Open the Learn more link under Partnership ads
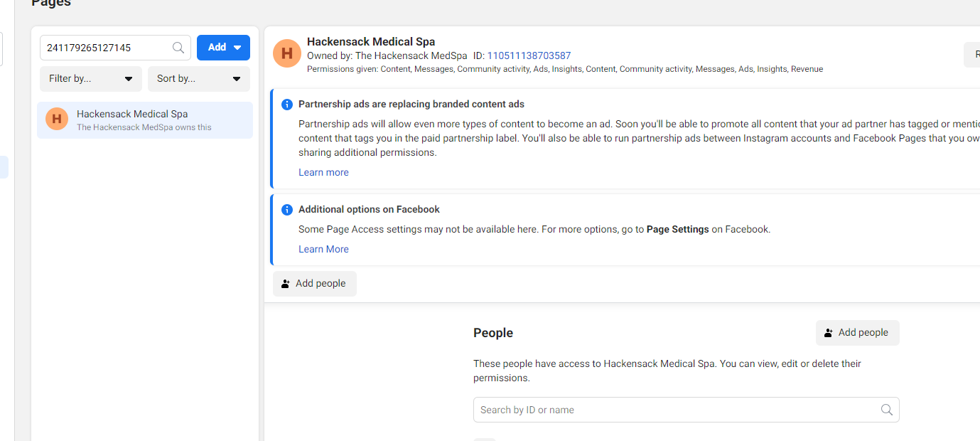Viewport: 980px width, 441px height. tap(323, 172)
